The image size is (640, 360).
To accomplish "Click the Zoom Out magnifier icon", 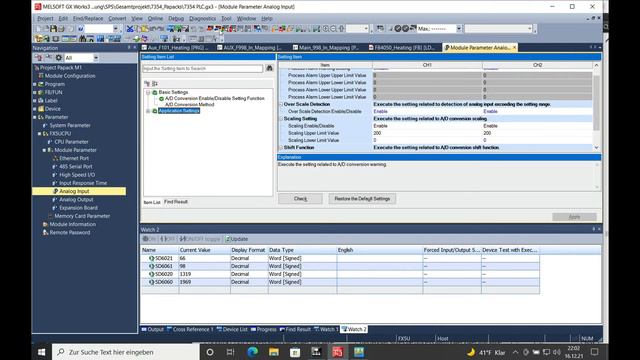I will (333, 29).
